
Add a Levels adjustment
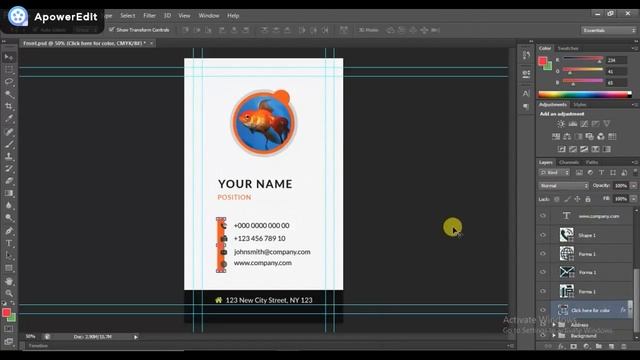pos(573,124)
